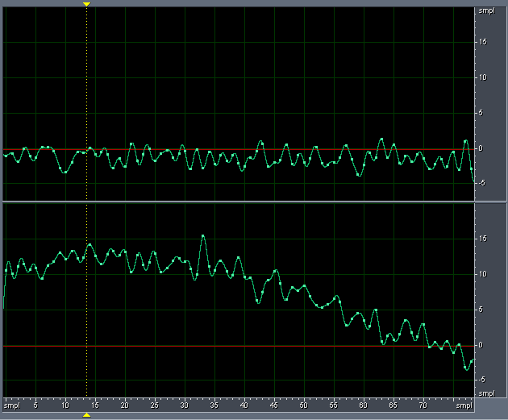Click the "55" label on the time ruler
Image resolution: width=508 pixels, height=420 pixels.
tap(333, 405)
